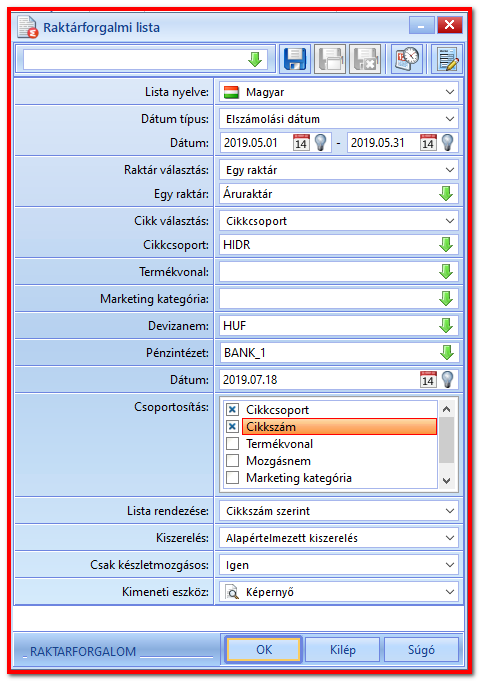
Task: Click green arrow in BANK_1 Pénzintézet field
Action: click(x=446, y=353)
